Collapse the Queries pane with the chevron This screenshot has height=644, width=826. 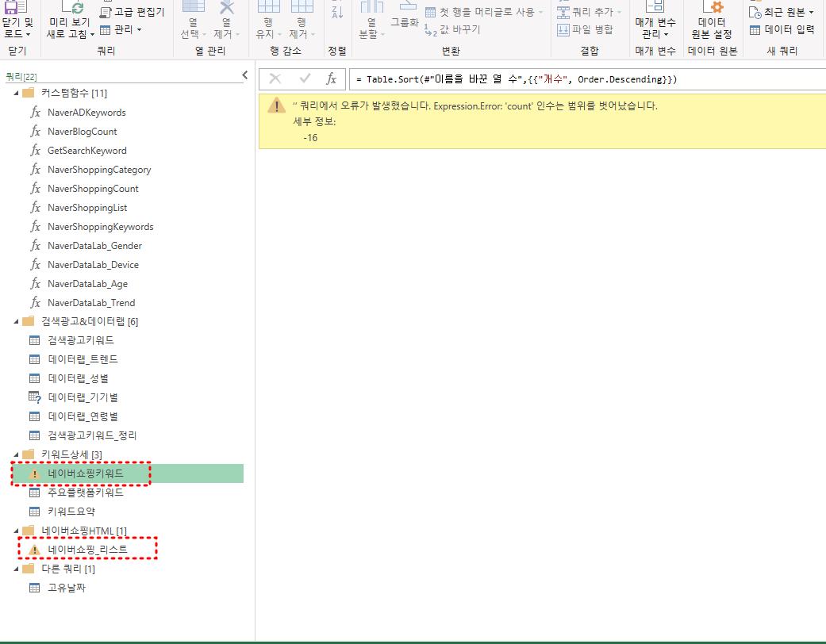click(x=244, y=76)
